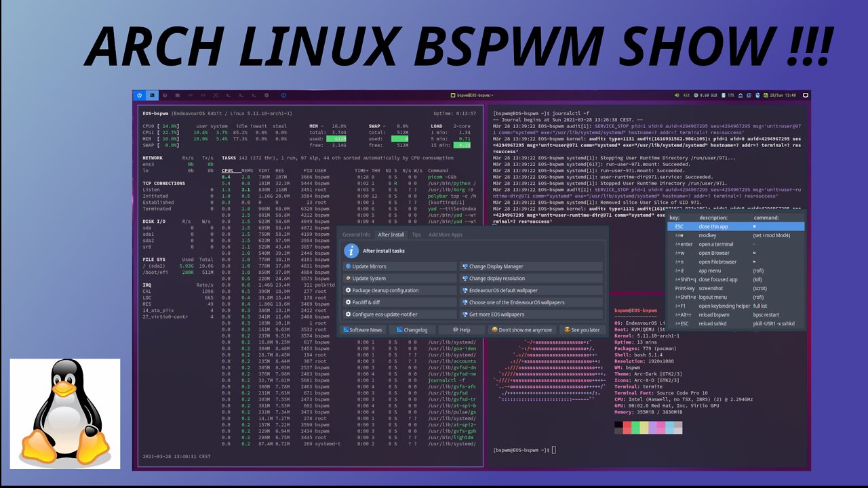Click the smiley icon on Don't show me anymore
This screenshot has width=868, height=488.
click(494, 330)
